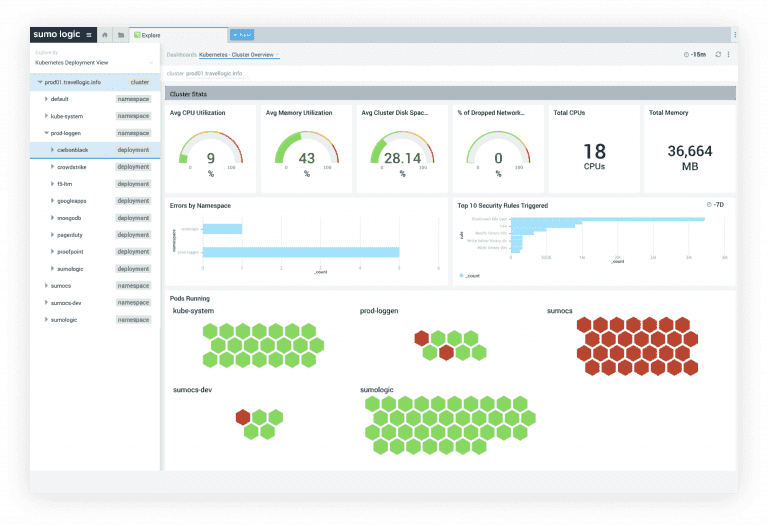Collapse the prod01.travellogic.info cluster node
Viewport: 768px width, 526px height.
tap(40, 82)
